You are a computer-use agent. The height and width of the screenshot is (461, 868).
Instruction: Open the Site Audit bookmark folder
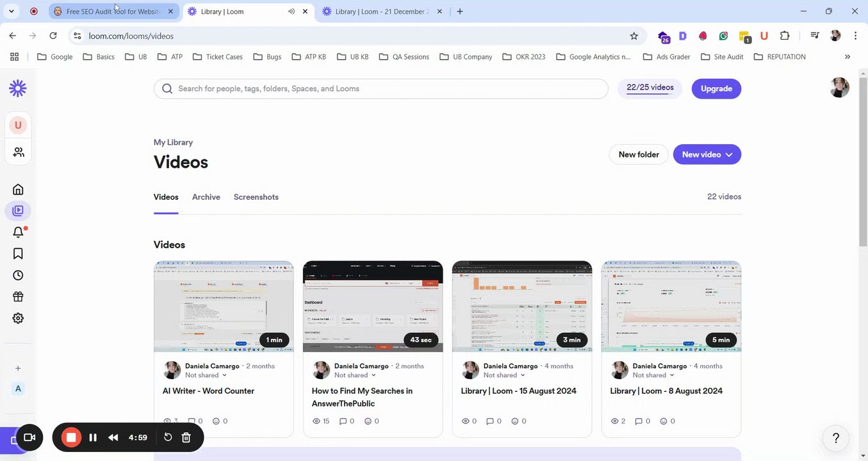[722, 56]
